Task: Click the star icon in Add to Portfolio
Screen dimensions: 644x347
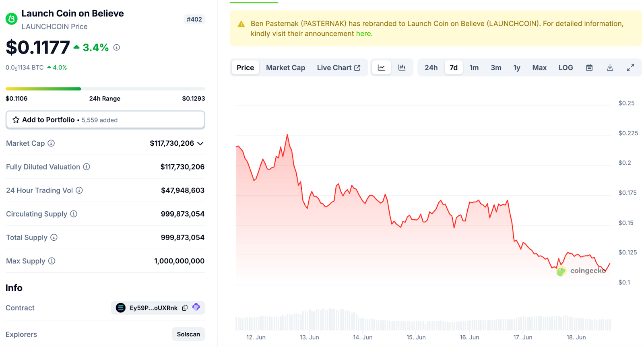Action: pos(16,120)
